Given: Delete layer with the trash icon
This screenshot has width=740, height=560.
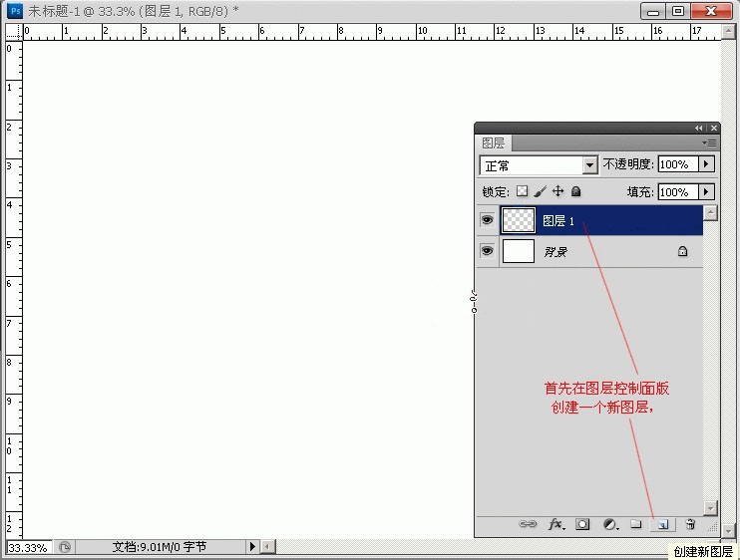Looking at the screenshot, I should coord(690,524).
